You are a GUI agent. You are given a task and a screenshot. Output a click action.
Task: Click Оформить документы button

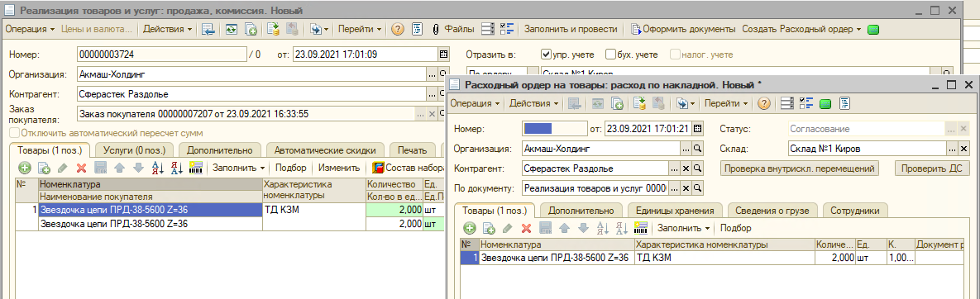coord(682,29)
